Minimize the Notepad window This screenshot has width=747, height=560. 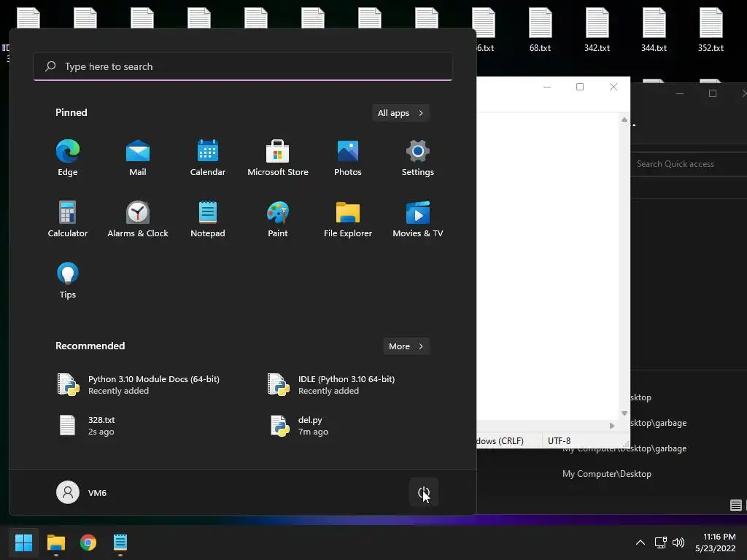click(x=547, y=87)
